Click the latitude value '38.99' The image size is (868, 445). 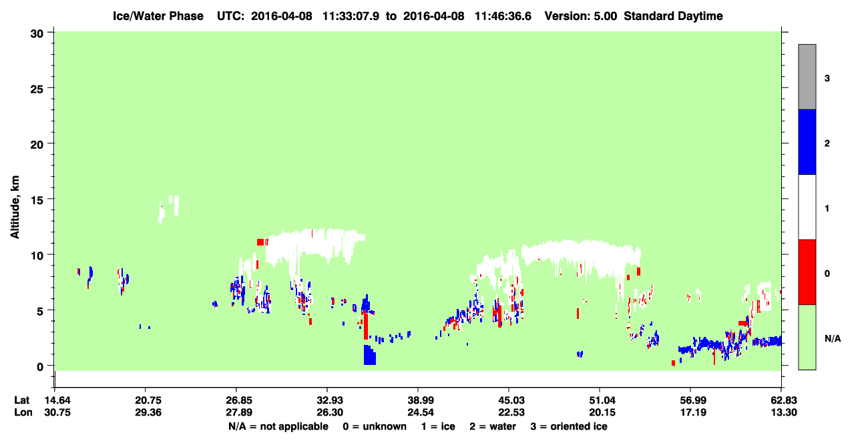pyautogui.click(x=417, y=400)
